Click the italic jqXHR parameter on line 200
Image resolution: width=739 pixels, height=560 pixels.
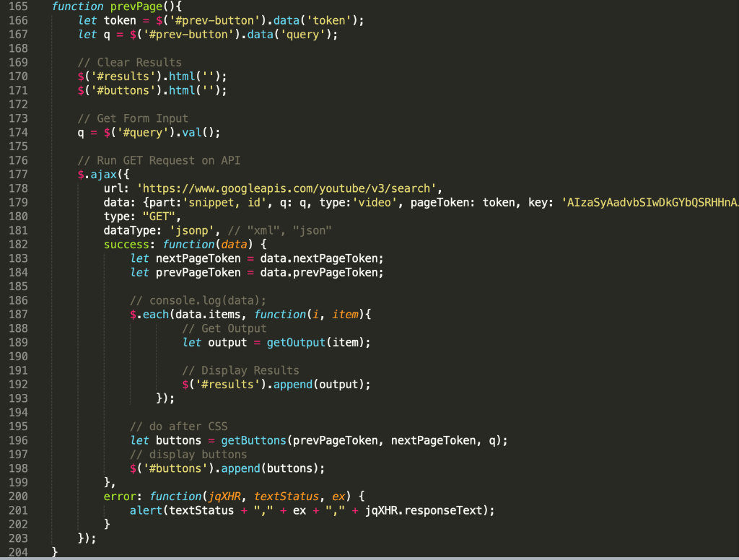click(x=224, y=496)
